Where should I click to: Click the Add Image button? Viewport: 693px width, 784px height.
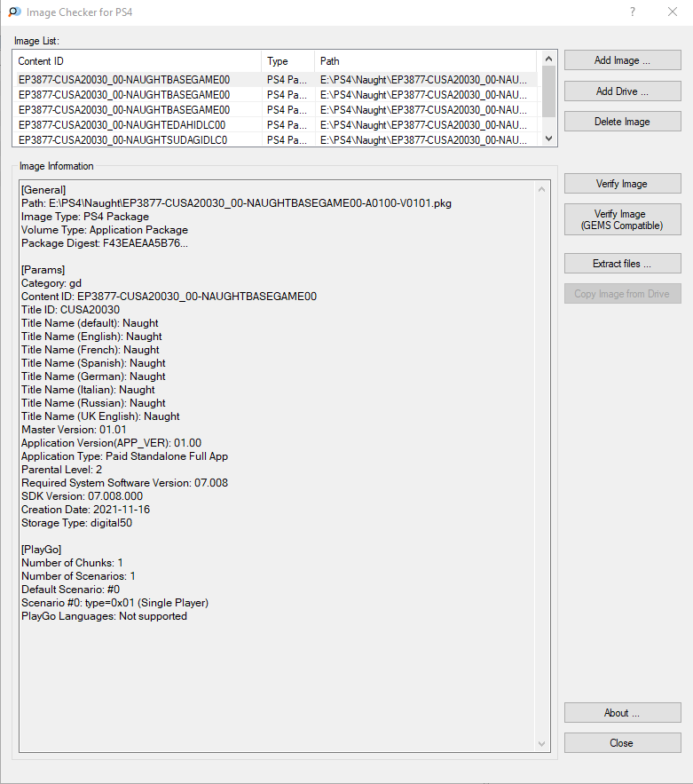point(623,60)
